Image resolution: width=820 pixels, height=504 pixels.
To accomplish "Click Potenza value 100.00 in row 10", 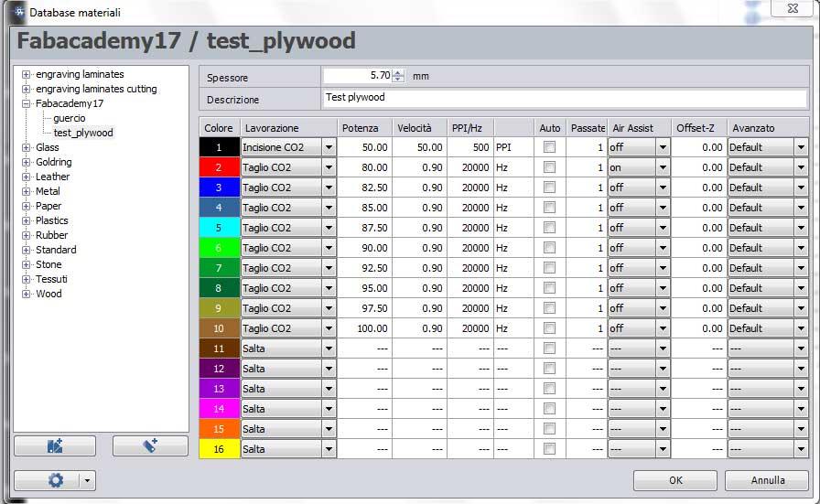I will point(364,328).
